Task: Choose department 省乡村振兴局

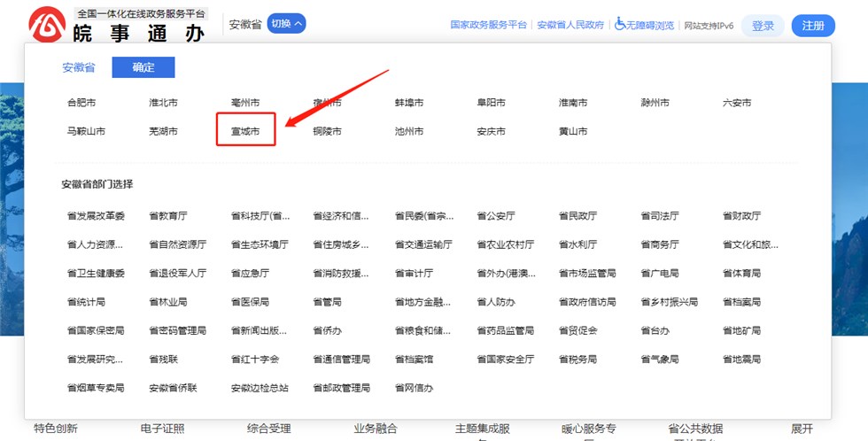Action: [670, 302]
